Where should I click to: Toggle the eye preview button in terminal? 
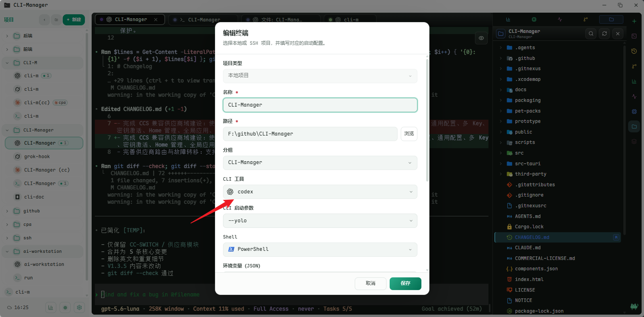[481, 38]
